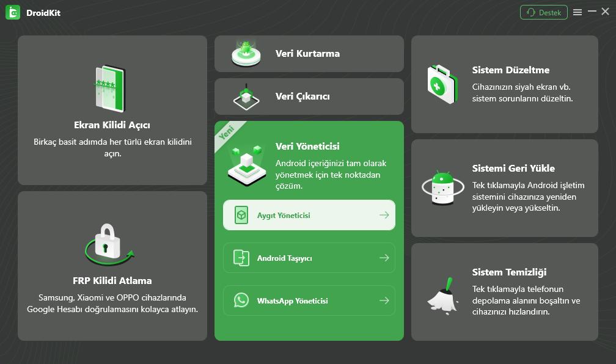Open WhatsApp Yöneticisi entry
The image size is (616, 364).
pyautogui.click(x=309, y=300)
